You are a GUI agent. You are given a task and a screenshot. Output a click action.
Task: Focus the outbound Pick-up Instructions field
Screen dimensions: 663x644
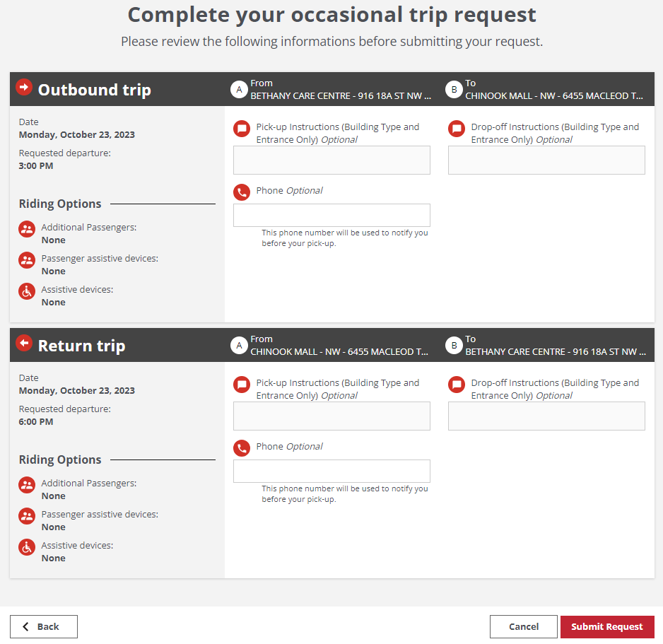coord(331,160)
